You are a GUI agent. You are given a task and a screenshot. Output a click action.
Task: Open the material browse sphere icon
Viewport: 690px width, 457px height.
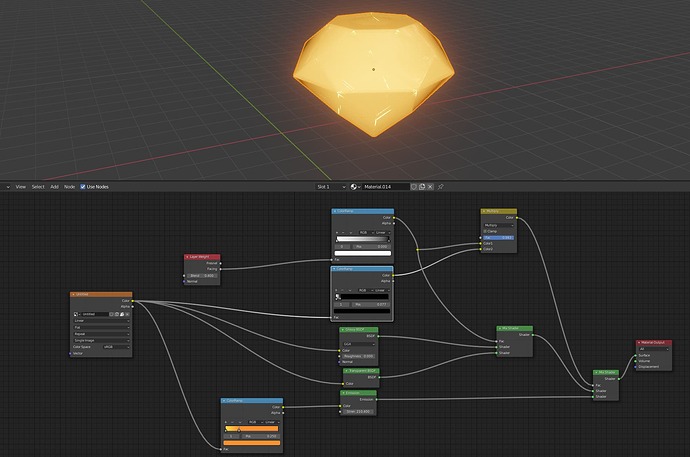click(x=355, y=187)
